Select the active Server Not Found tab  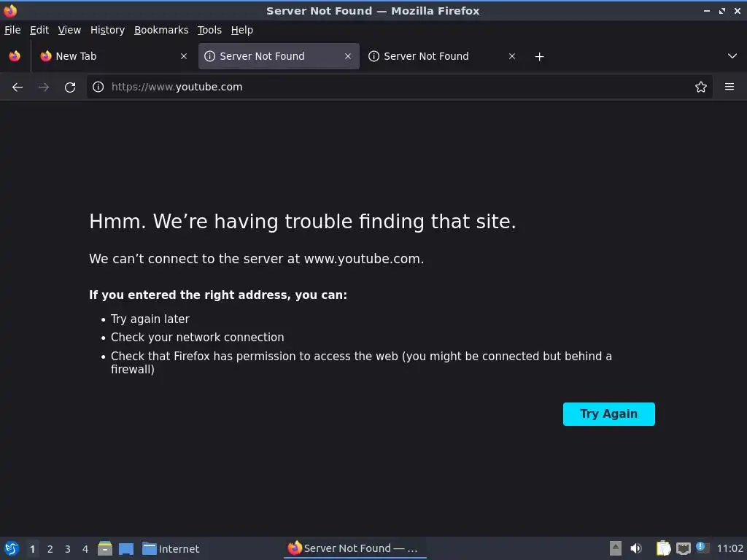click(279, 56)
